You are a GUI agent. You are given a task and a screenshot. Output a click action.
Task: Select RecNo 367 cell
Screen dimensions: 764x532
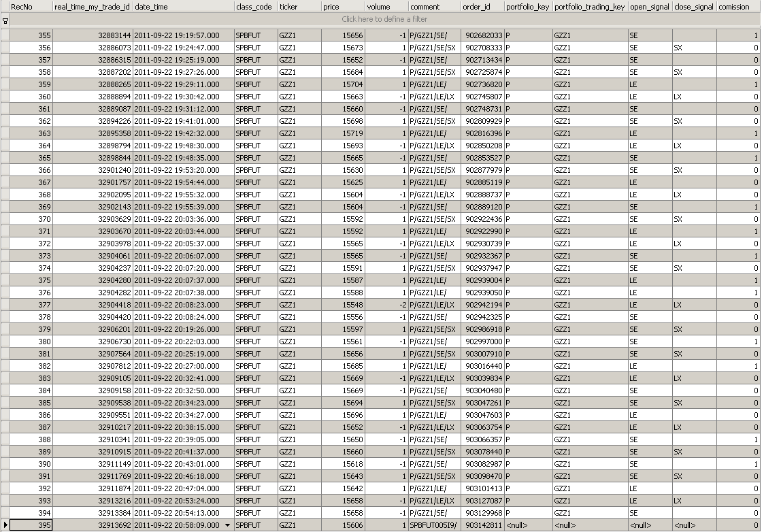31,182
